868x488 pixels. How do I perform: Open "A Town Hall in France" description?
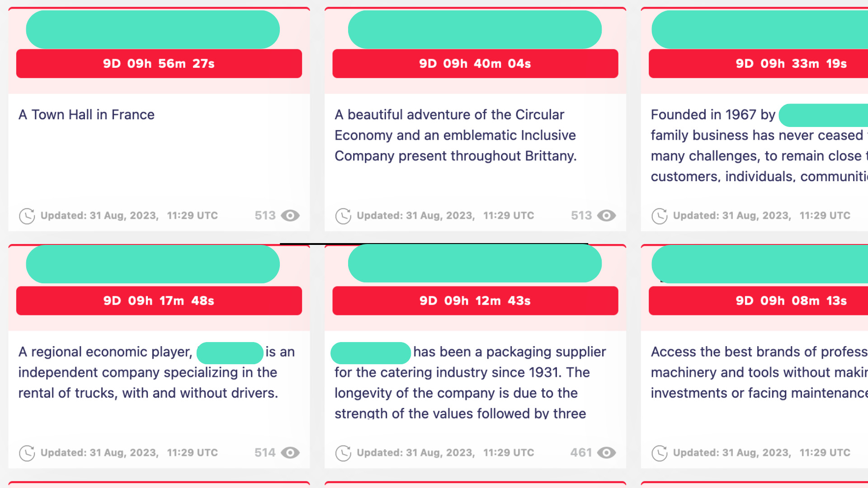(86, 115)
